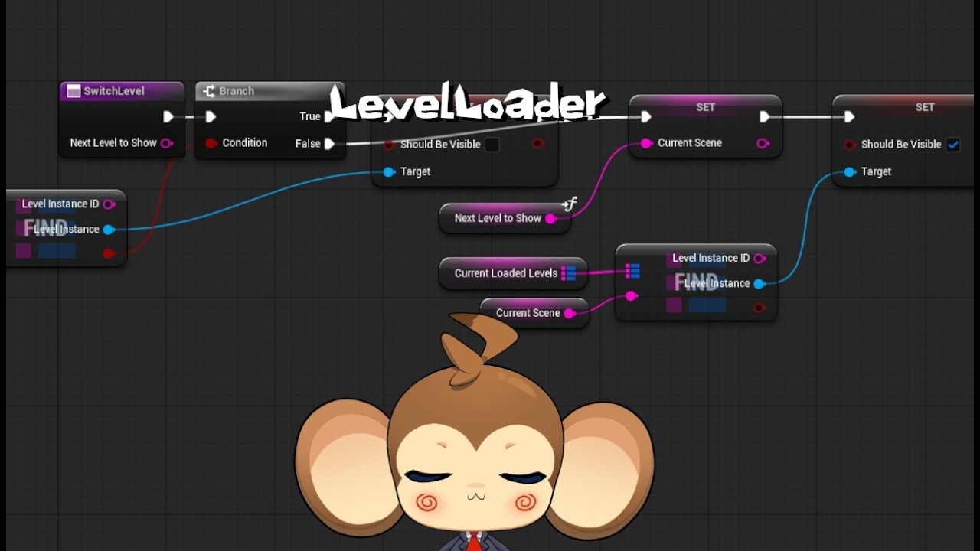Click the right FIND node's map input pin
The image size is (980, 551).
coord(632,271)
